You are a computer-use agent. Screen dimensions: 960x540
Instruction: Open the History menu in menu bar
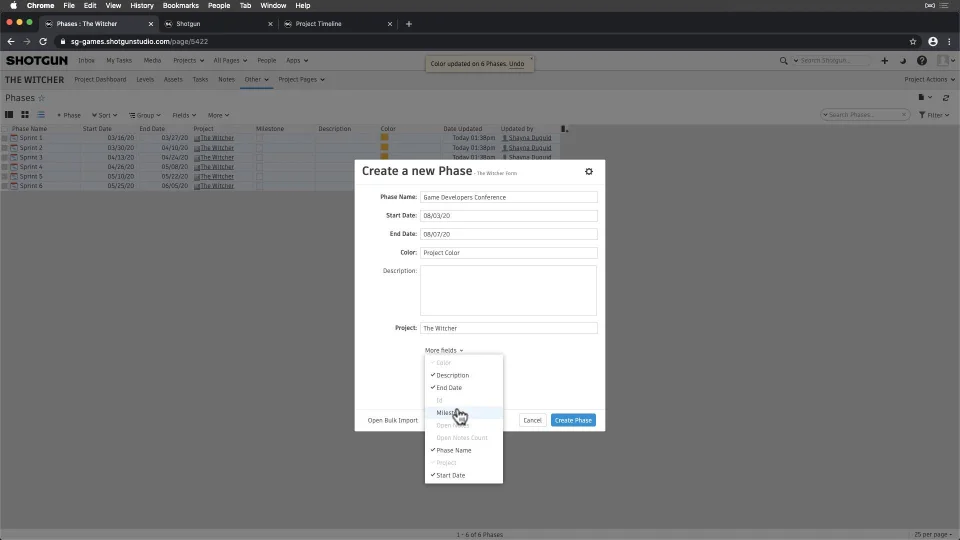tap(142, 6)
